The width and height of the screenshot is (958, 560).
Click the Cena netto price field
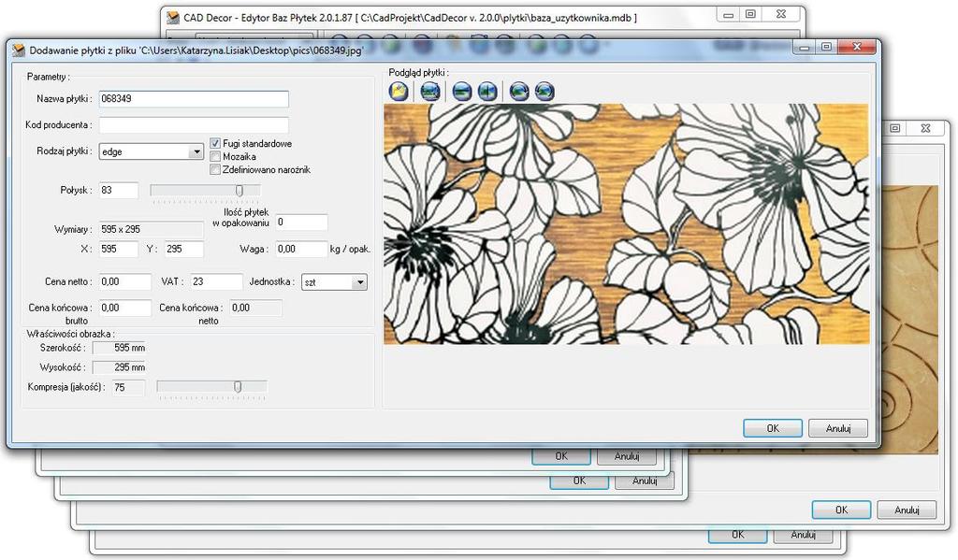click(x=124, y=281)
